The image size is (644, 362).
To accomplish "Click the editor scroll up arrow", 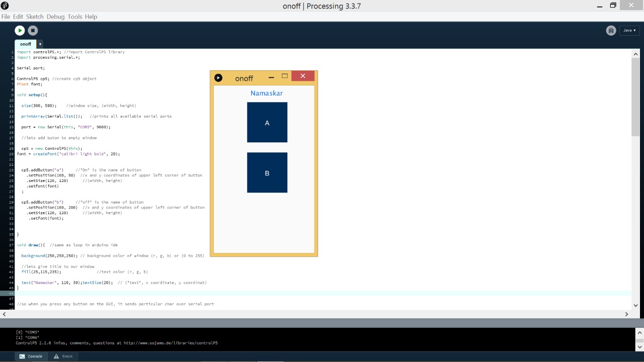I will pos(636,54).
